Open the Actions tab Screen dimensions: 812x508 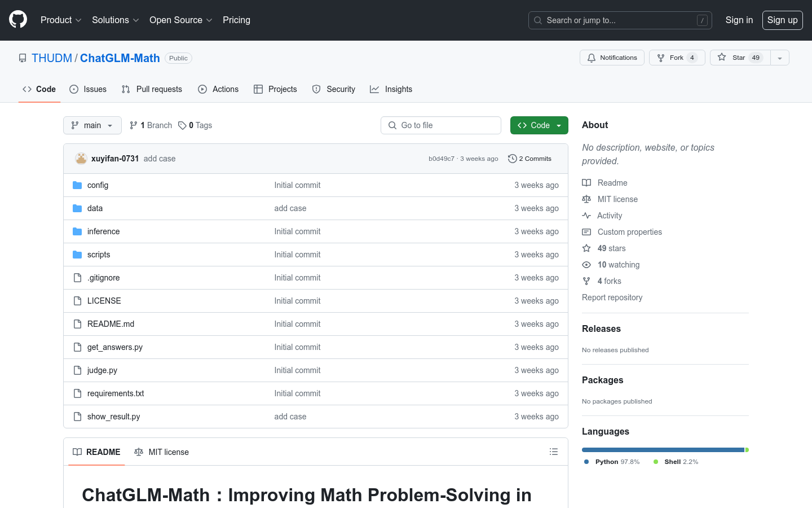pos(218,89)
